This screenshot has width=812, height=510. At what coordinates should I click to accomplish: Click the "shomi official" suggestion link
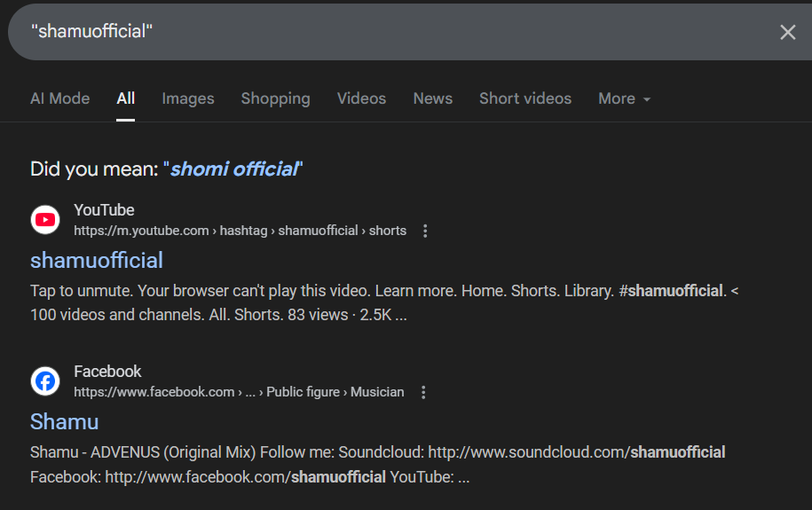234,169
